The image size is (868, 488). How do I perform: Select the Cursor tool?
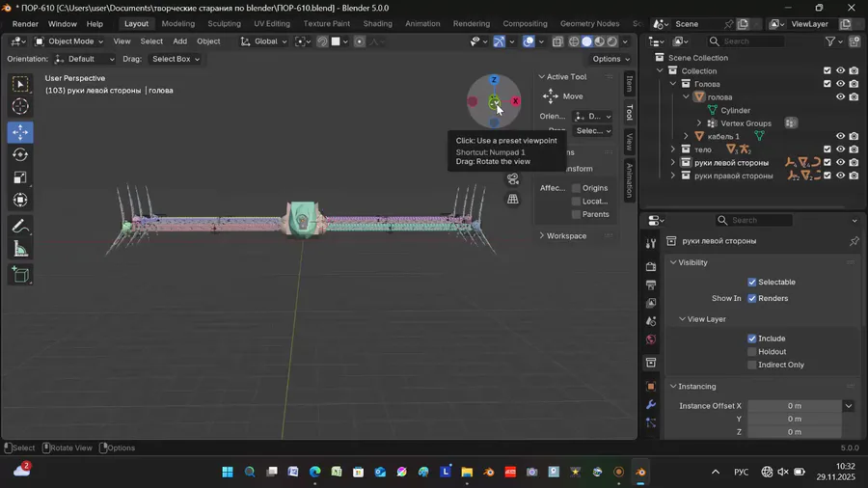coord(20,106)
